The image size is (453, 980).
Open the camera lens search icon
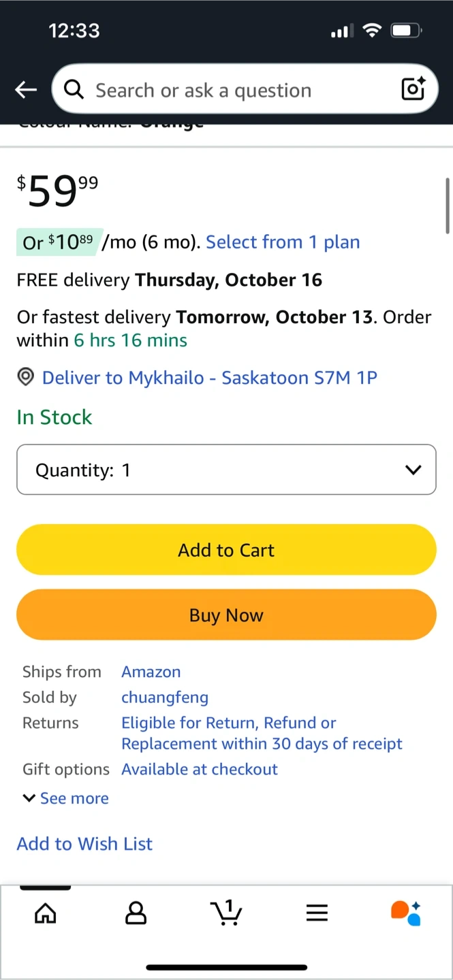[413, 89]
